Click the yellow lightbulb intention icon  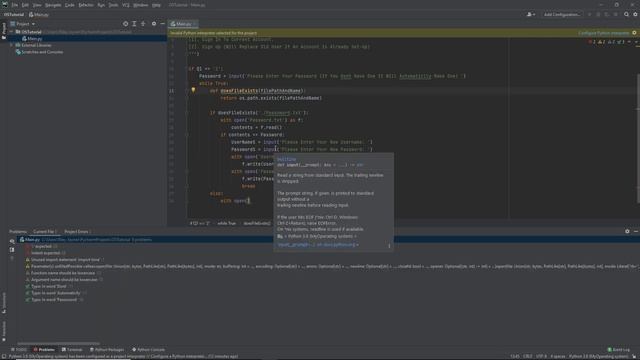point(193,90)
